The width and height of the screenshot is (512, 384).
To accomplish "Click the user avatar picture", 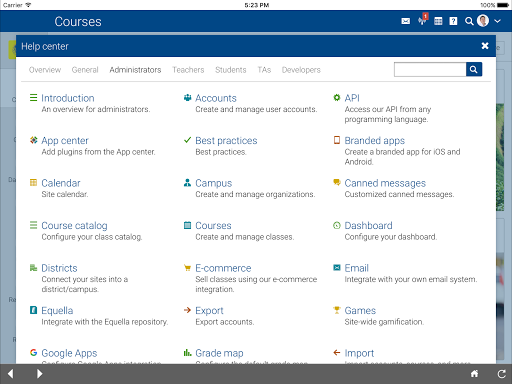I will coord(483,21).
